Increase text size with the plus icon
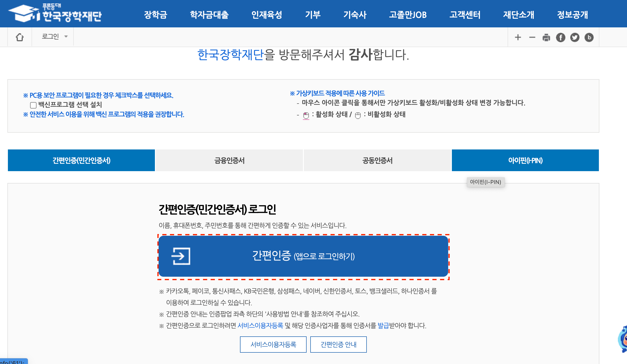Image resolution: width=627 pixels, height=364 pixels. tap(518, 37)
